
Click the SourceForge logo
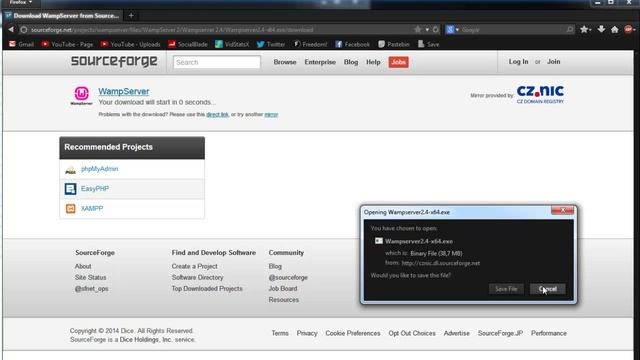tap(114, 61)
